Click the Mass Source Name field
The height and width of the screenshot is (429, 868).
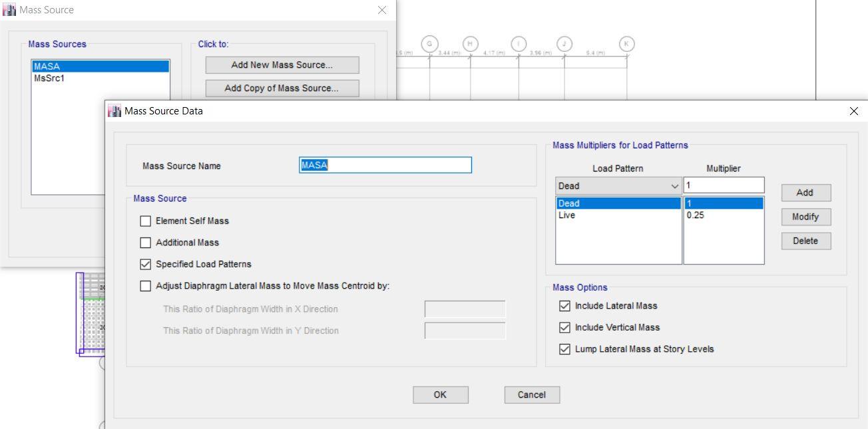tap(385, 166)
